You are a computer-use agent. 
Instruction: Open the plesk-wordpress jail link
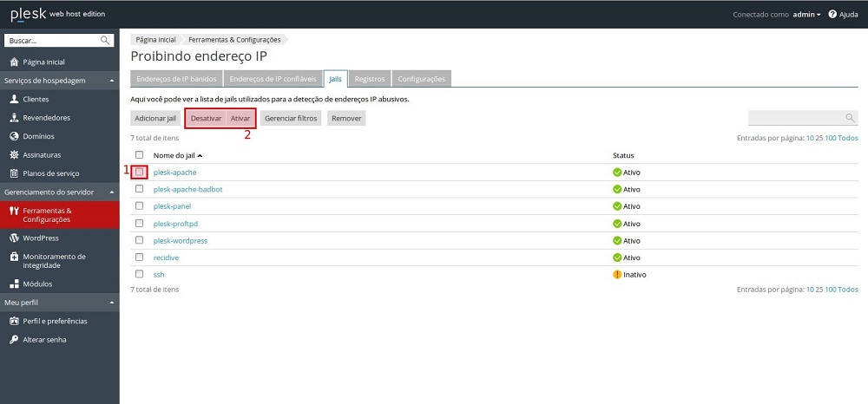coord(180,240)
